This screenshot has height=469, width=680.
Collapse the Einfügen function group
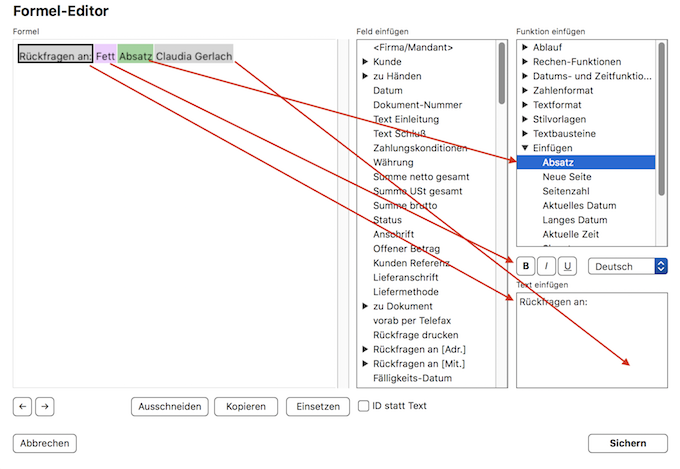click(525, 148)
